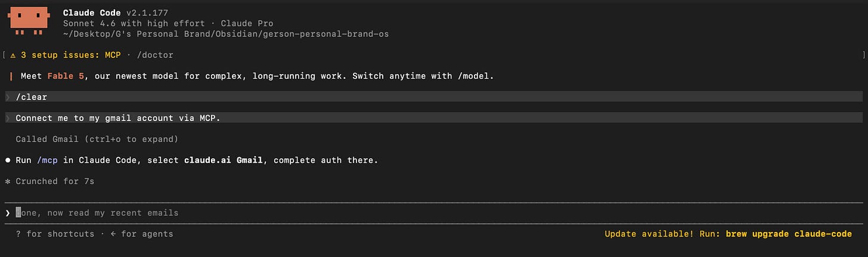Click the Claude Code pixel mascot logo
The height and width of the screenshot is (257, 868).
pyautogui.click(x=29, y=21)
